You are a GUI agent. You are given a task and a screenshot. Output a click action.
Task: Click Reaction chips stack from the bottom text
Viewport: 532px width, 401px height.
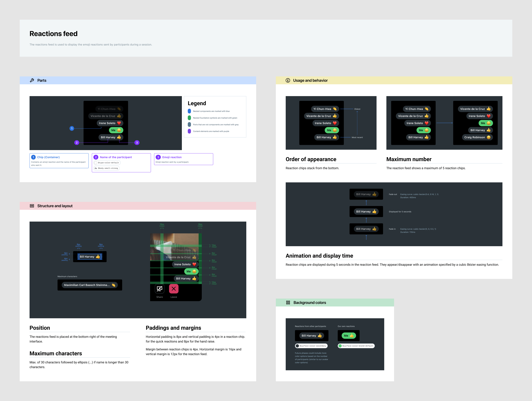[312, 168]
